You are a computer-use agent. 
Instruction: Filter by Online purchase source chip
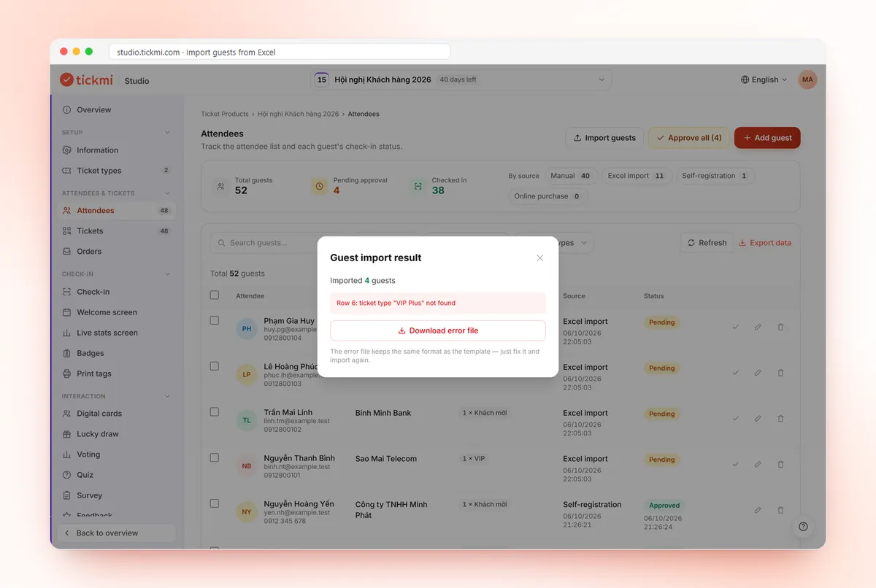point(547,196)
